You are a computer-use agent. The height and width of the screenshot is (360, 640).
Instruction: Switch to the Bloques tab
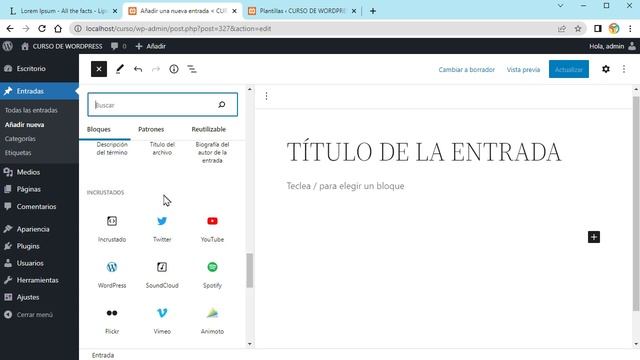(x=99, y=129)
